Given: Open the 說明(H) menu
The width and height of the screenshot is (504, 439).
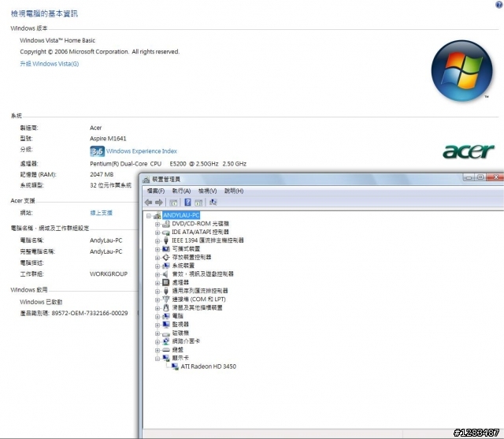Looking at the screenshot, I should click(234, 191).
